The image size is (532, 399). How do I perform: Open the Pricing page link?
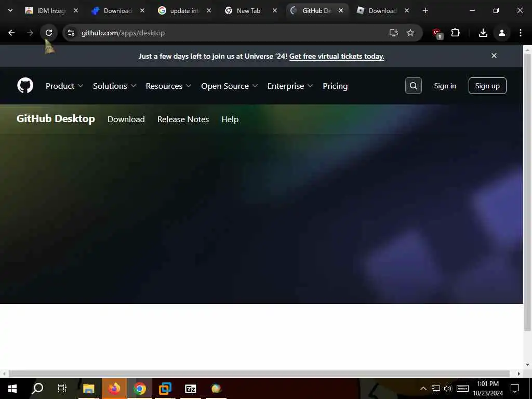pos(335,86)
